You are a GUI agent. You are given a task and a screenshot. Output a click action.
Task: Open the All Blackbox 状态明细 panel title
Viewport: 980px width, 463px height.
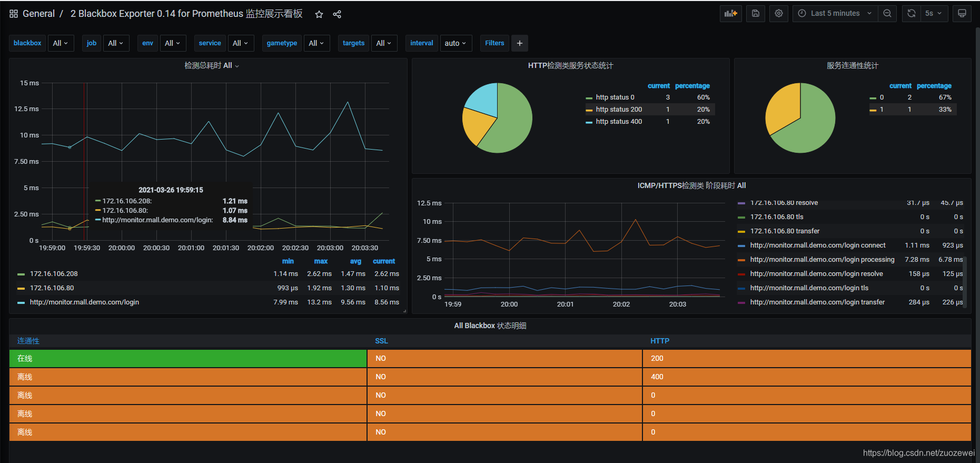click(490, 326)
